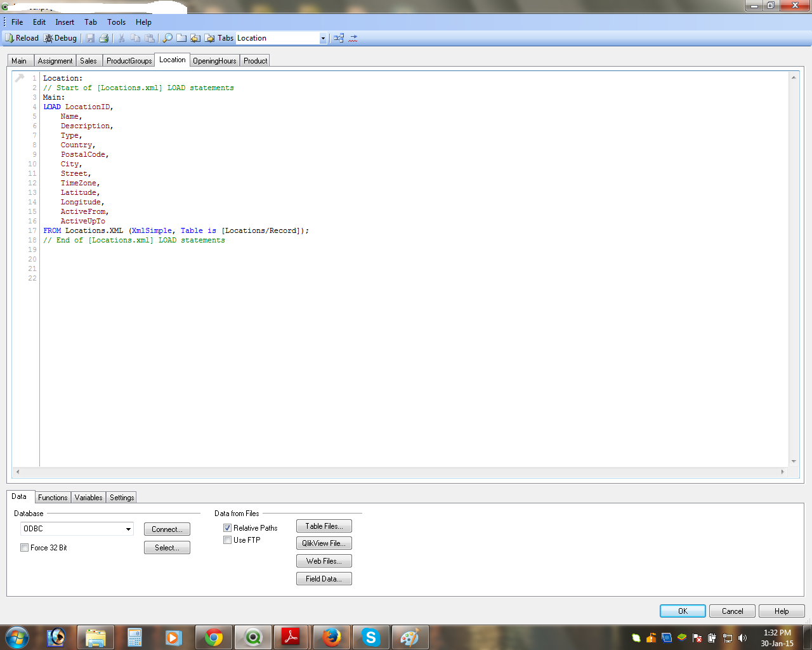
Task: Open Windows Explorer folder taskbar icon
Action: coord(96,637)
